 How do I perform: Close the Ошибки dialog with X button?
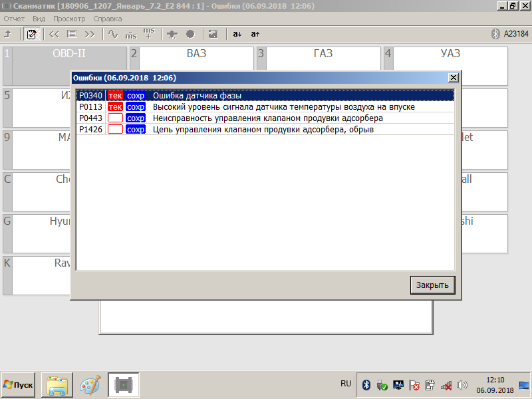tap(454, 78)
